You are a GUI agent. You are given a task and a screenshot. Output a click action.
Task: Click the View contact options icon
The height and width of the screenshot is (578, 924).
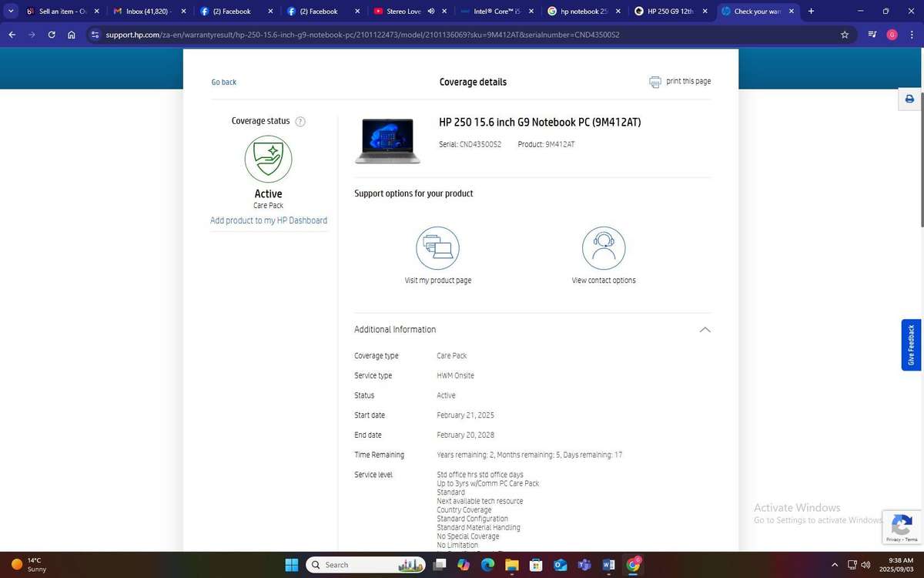[x=604, y=247]
